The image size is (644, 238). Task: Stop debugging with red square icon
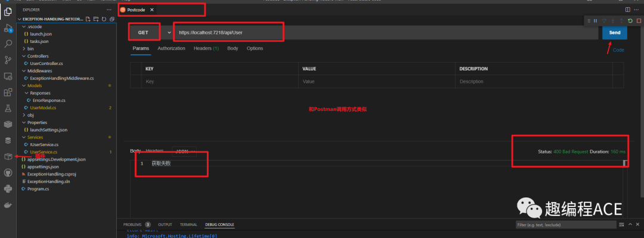point(638,20)
